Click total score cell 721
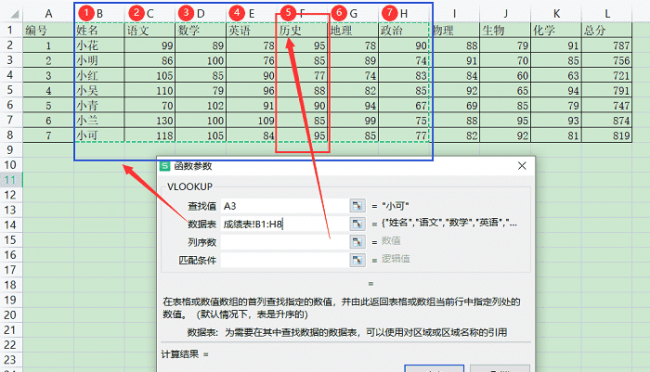 607,75
